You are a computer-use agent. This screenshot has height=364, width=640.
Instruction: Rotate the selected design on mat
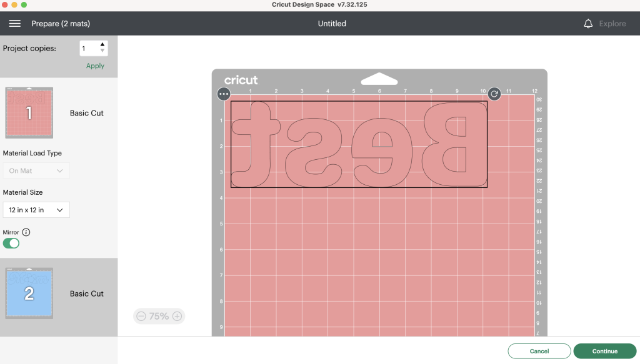tap(494, 94)
